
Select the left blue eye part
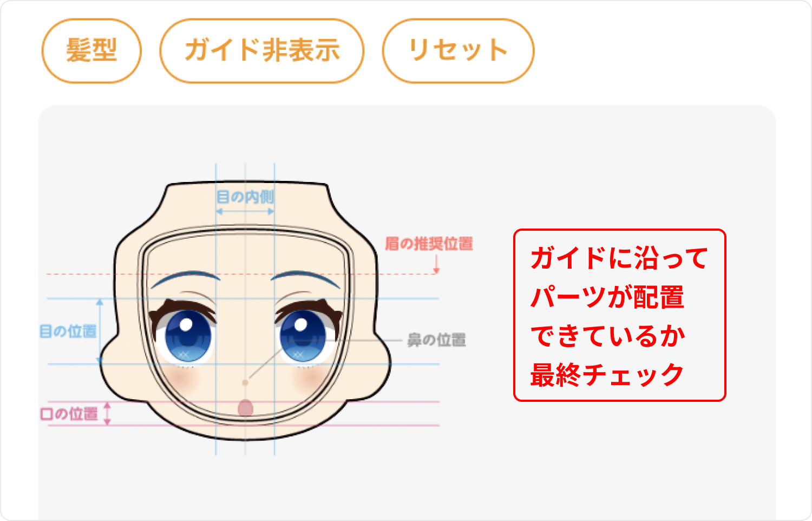tap(185, 333)
